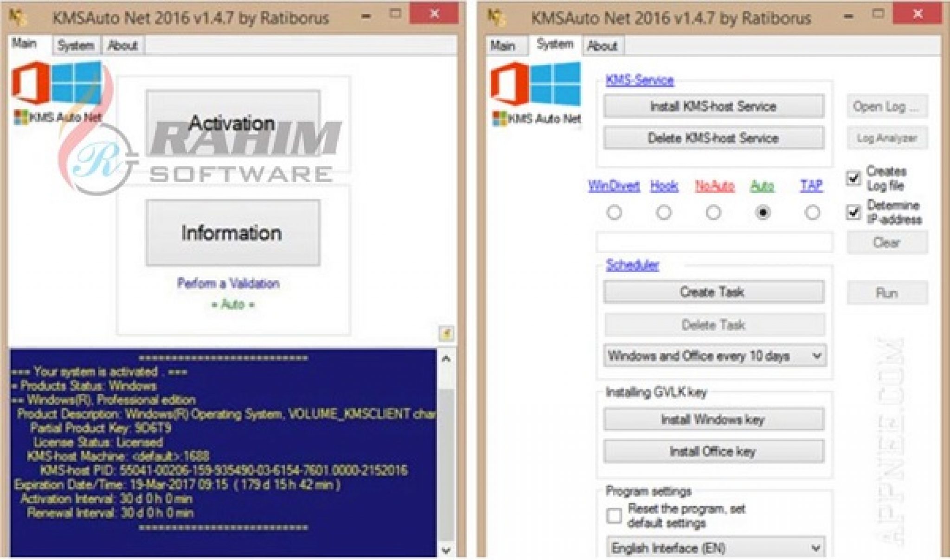This screenshot has width=950, height=560.
Task: Click the left window title bar app icon
Action: tap(18, 17)
